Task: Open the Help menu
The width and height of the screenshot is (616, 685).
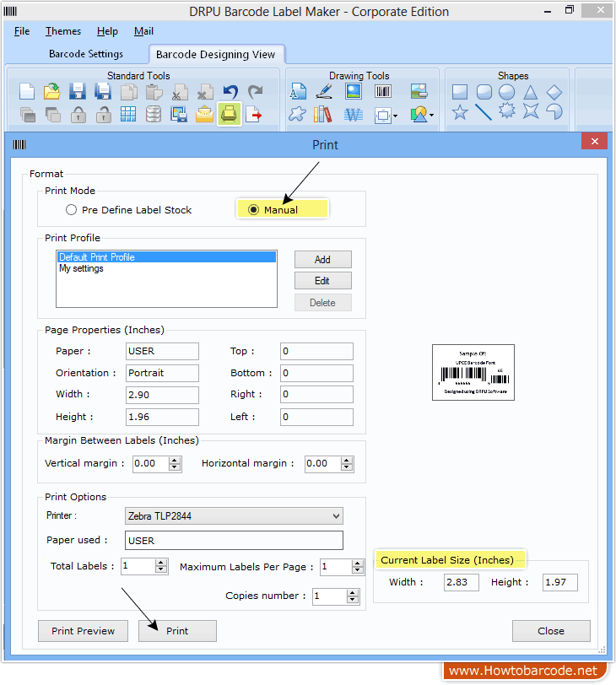Action: click(x=107, y=31)
